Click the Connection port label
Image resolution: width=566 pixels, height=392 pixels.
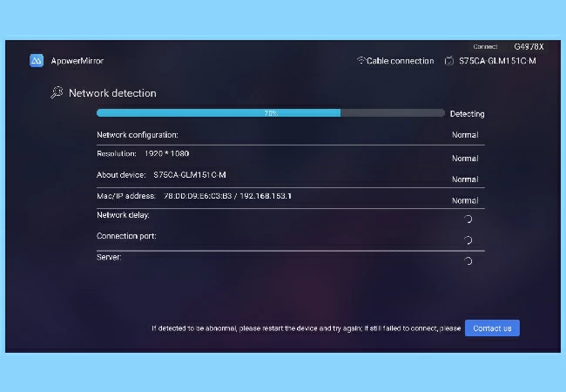click(127, 236)
